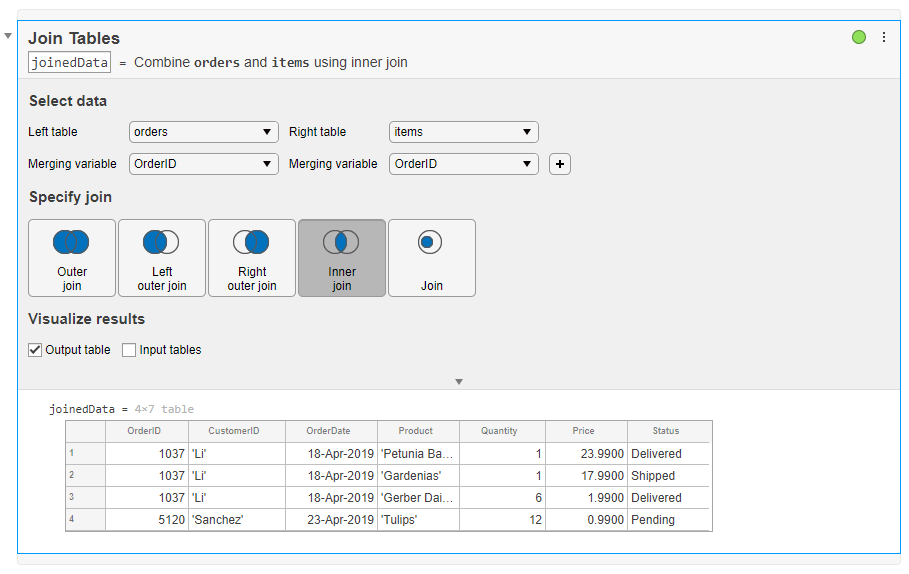The image size is (909, 574).
Task: Select the 'Gardenias' product cell
Action: click(x=418, y=476)
